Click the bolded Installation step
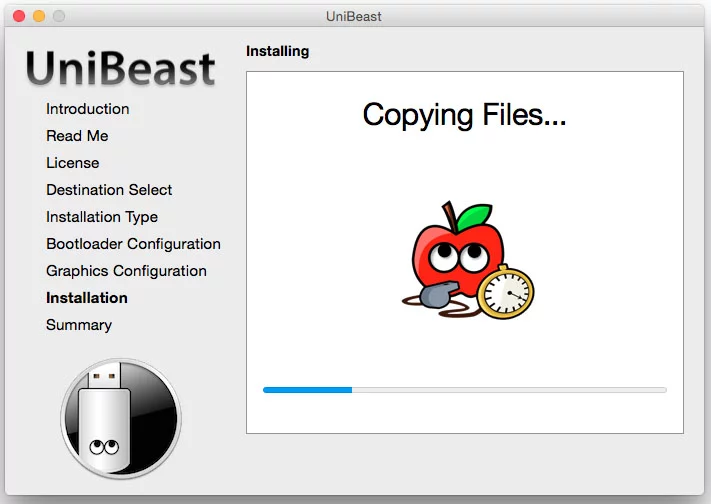The image size is (711, 504). (x=87, y=298)
